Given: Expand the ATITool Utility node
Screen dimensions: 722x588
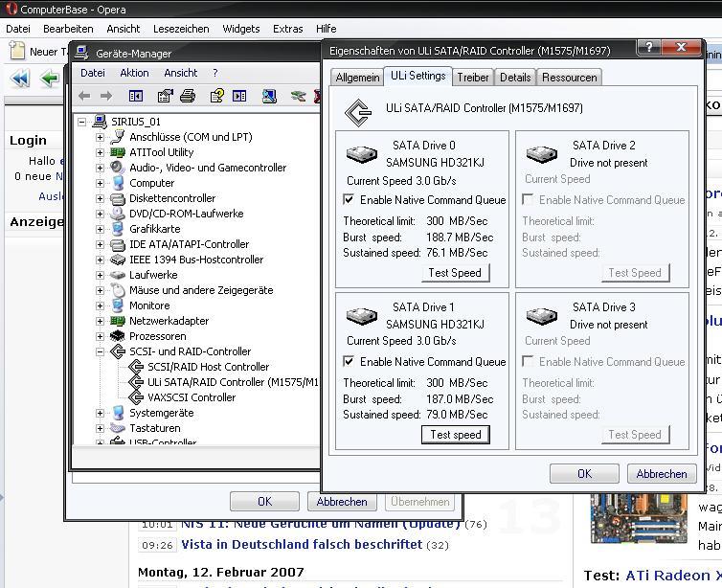Looking at the screenshot, I should pyautogui.click(x=100, y=152).
